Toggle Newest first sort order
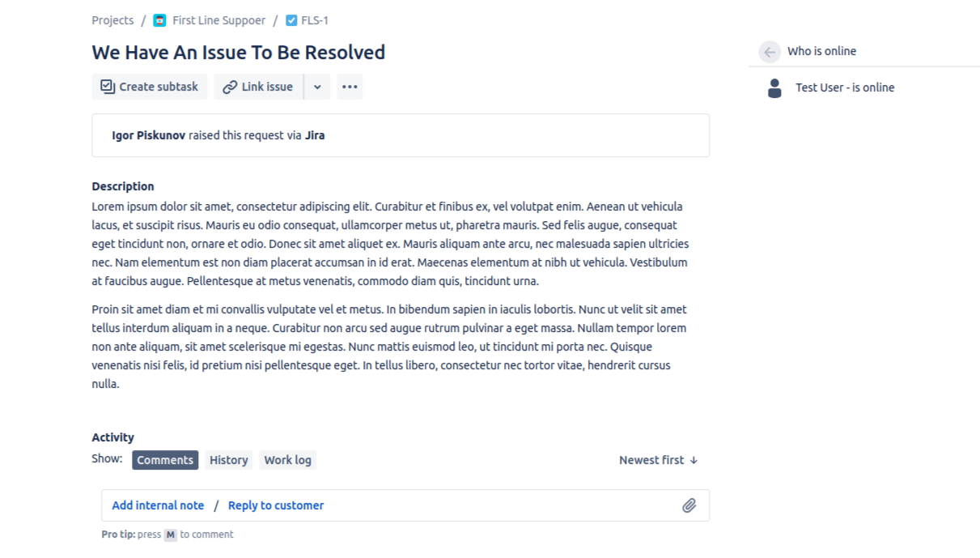This screenshot has height=558, width=980. click(x=658, y=460)
